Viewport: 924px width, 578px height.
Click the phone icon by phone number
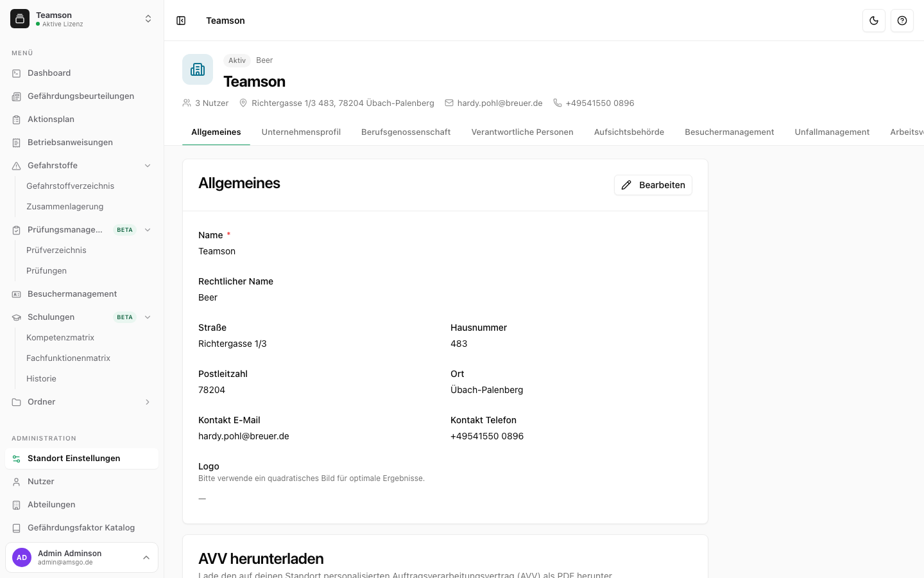pos(558,103)
